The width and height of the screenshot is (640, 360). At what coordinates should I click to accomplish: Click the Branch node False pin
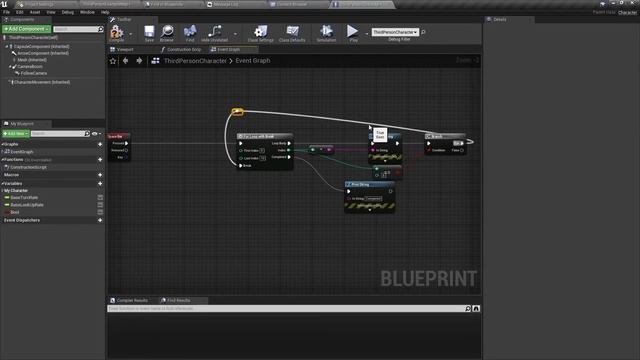[462, 150]
